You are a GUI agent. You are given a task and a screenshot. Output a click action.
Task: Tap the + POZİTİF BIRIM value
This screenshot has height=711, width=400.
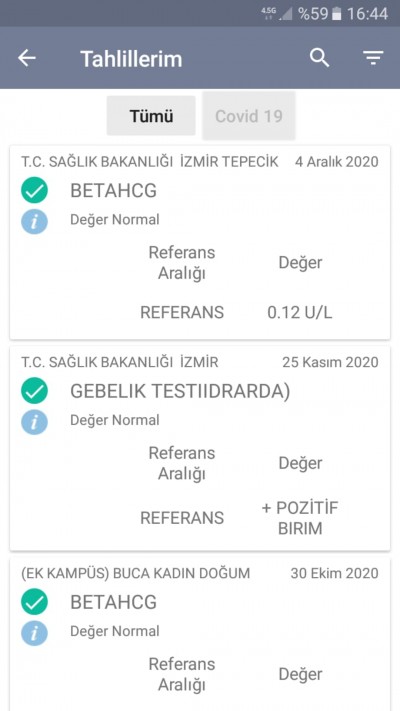click(x=300, y=518)
